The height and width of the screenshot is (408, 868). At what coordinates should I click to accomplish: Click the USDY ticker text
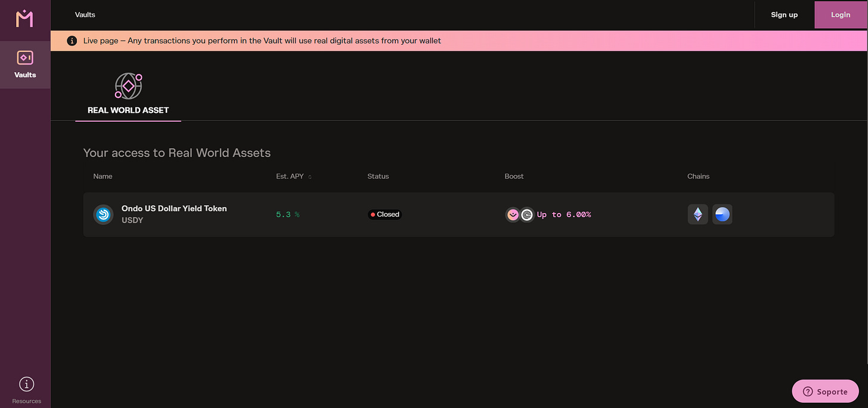tap(132, 220)
